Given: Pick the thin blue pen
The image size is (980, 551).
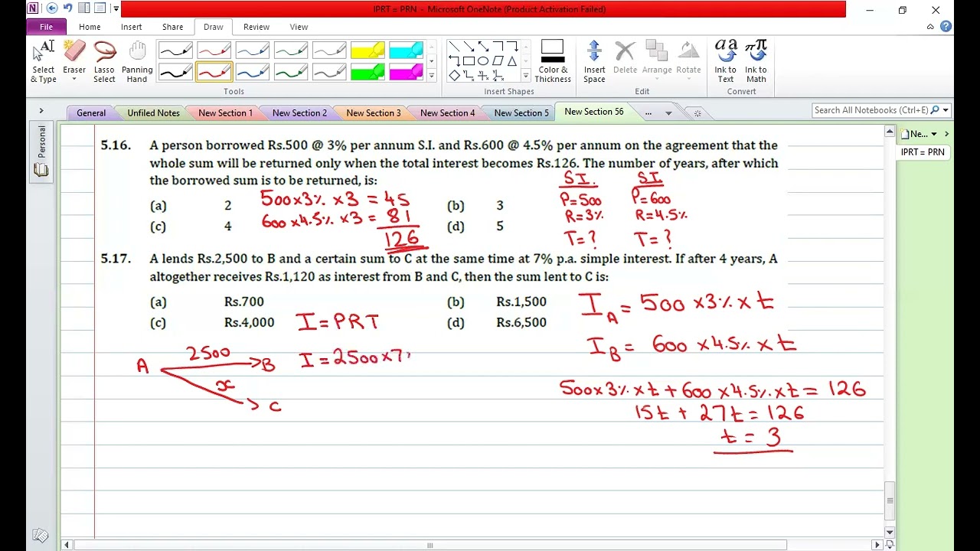Looking at the screenshot, I should 252,51.
